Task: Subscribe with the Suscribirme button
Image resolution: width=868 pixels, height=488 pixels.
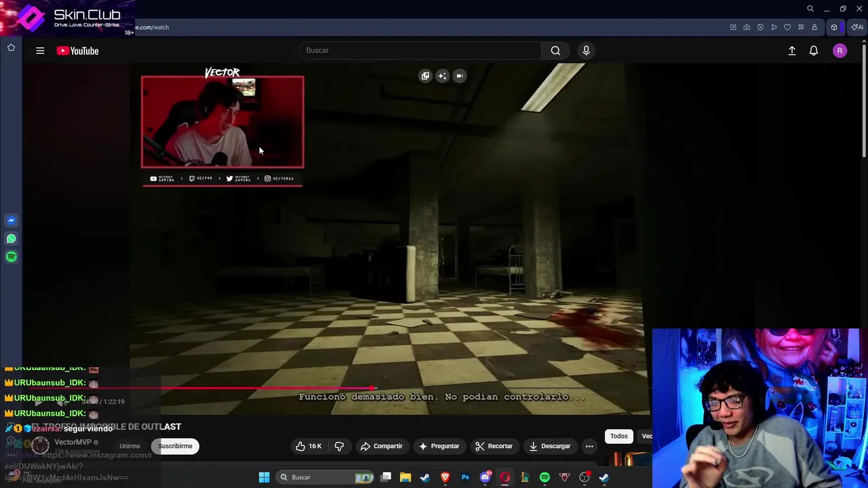Action: pyautogui.click(x=176, y=446)
